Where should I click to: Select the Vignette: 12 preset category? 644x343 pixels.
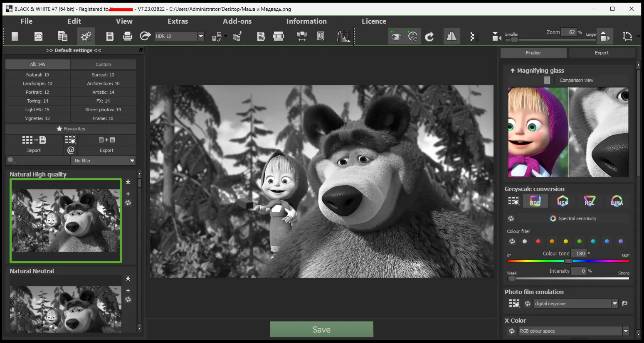(38, 118)
